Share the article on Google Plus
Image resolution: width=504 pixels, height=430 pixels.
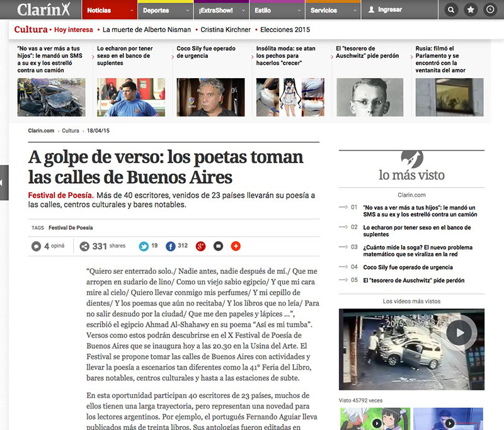[200, 246]
